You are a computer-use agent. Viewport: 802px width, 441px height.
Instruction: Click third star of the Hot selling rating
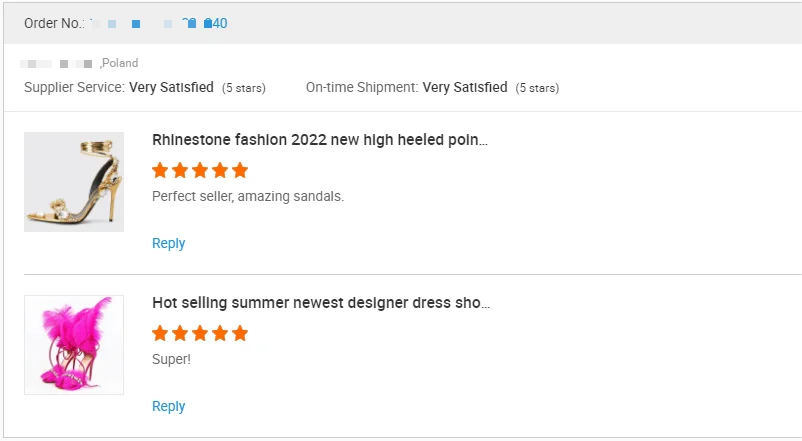(x=200, y=333)
